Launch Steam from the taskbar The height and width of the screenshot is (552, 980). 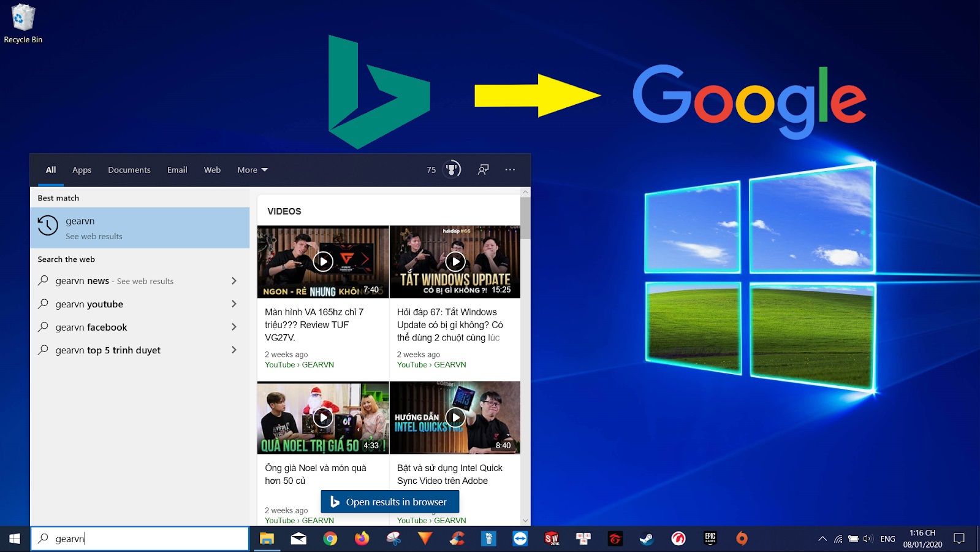tap(647, 539)
